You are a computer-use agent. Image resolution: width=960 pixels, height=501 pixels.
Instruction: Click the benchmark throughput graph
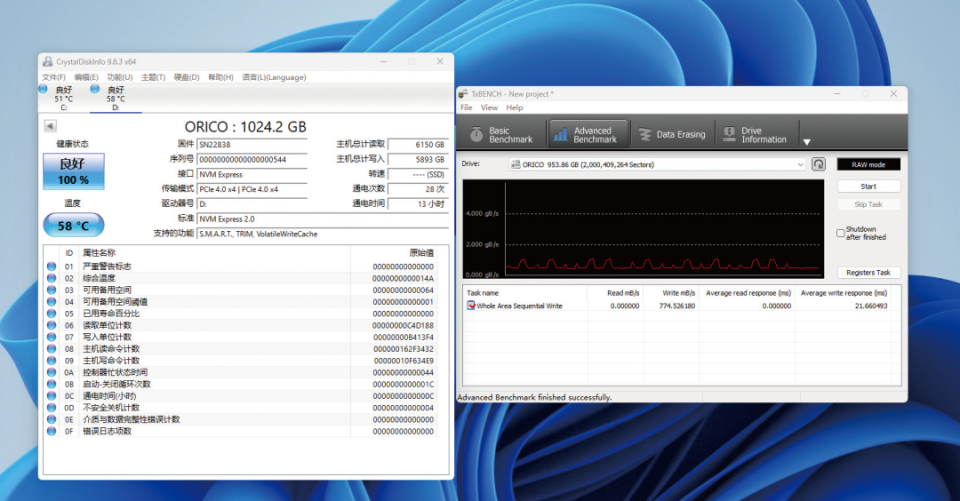pos(643,228)
